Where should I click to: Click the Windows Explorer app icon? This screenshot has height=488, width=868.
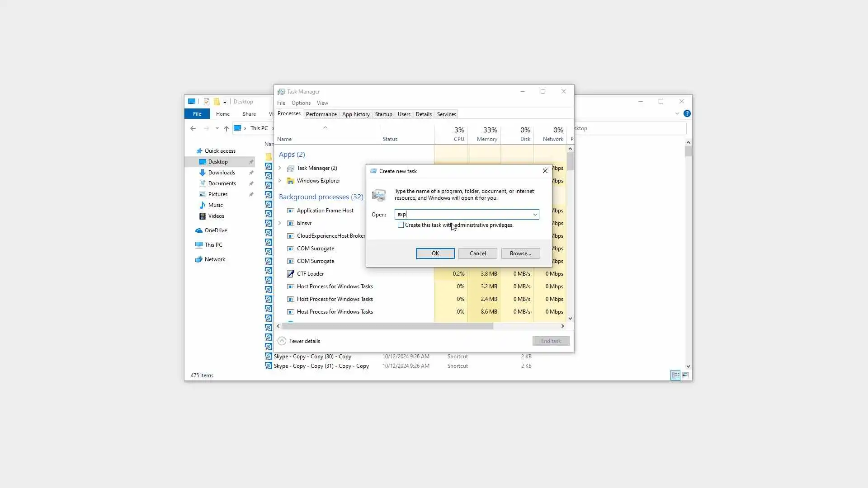tap(291, 181)
